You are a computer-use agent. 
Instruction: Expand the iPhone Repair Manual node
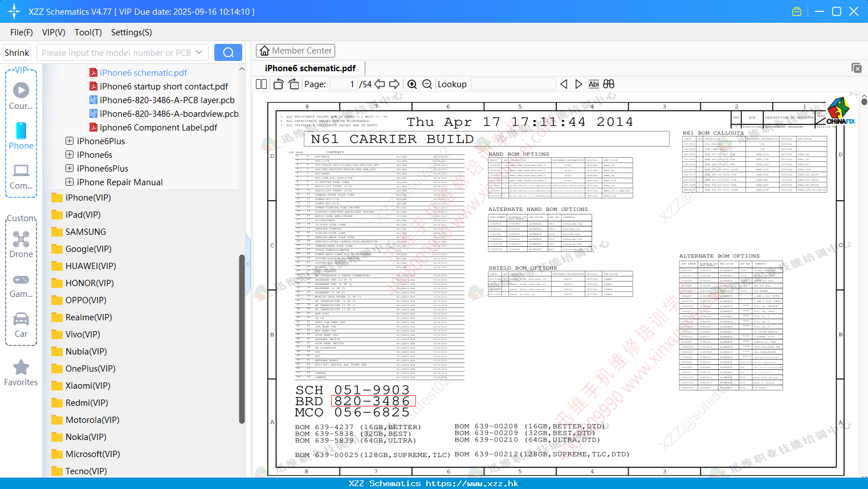pyautogui.click(x=70, y=182)
